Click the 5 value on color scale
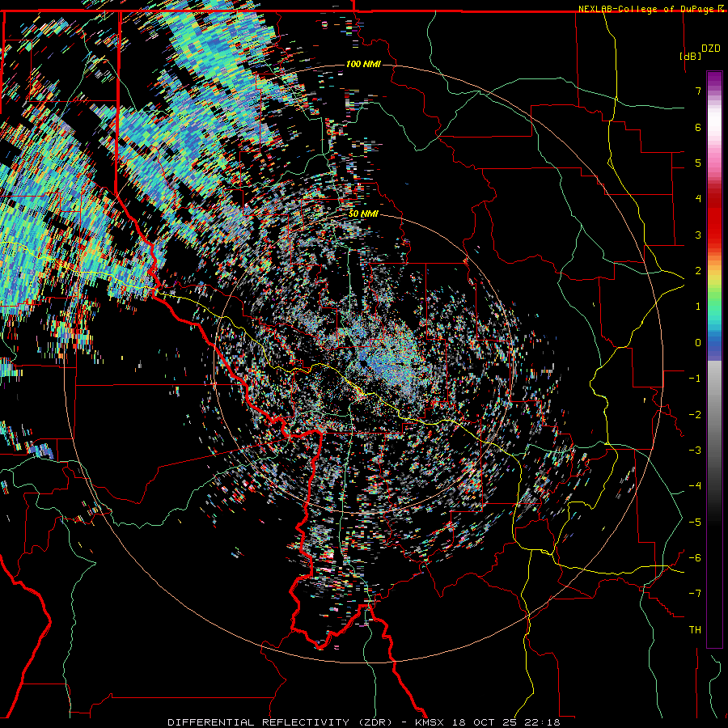 tap(698, 163)
